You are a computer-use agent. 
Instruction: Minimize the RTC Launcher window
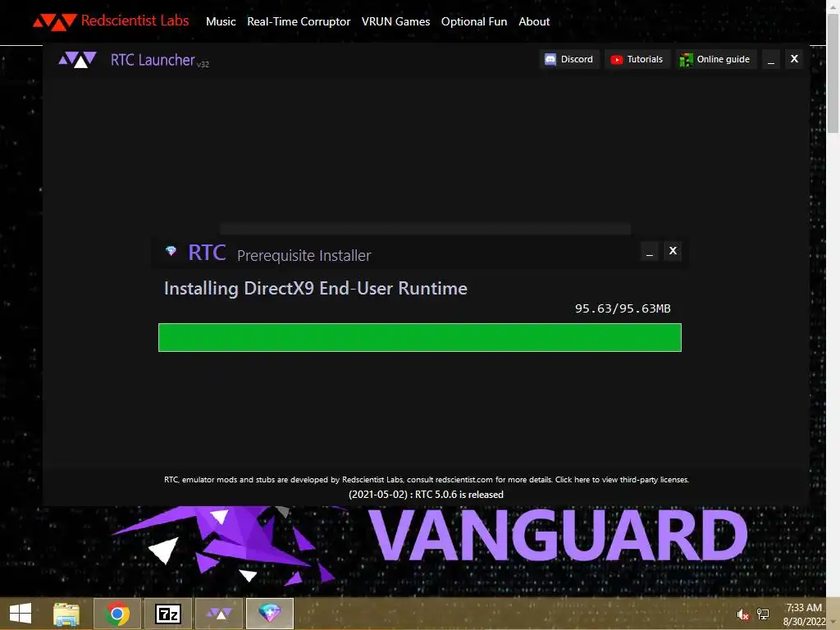[x=771, y=59]
